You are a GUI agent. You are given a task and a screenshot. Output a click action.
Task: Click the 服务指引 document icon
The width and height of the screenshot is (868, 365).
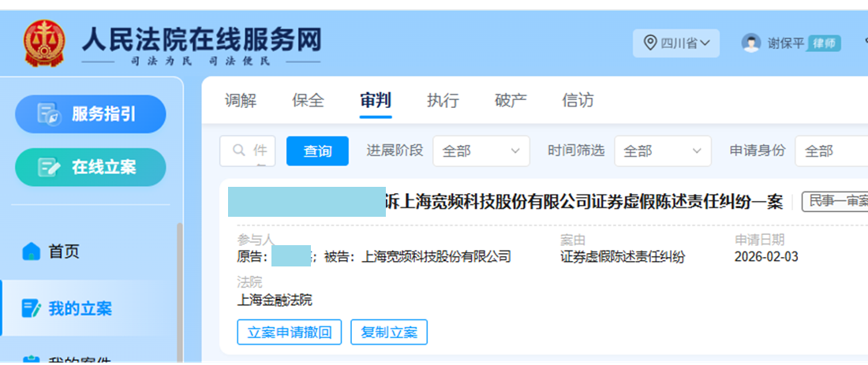pos(49,114)
